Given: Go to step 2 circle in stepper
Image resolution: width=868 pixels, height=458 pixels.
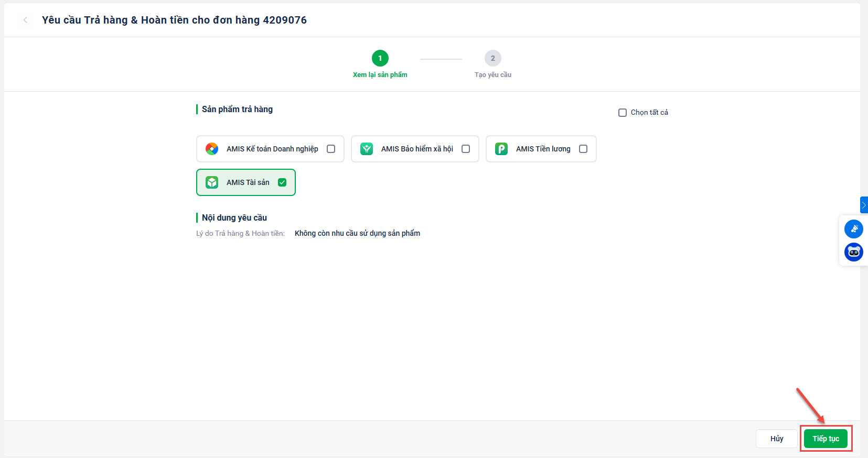Looking at the screenshot, I should click(x=492, y=58).
